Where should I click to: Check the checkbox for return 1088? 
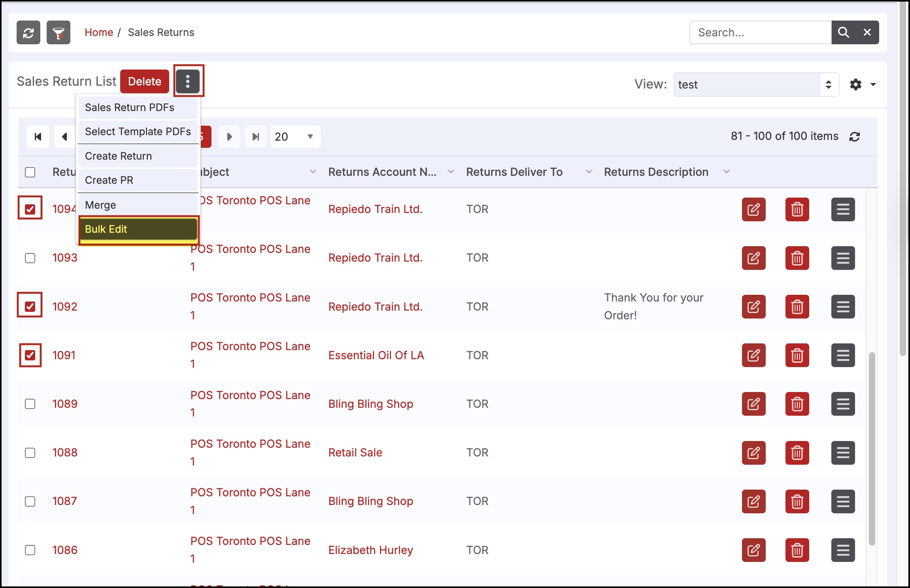(30, 452)
